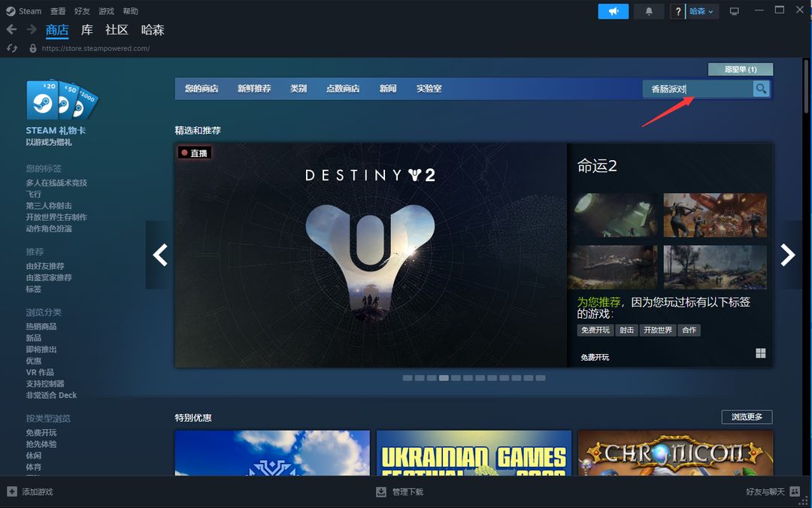
Task: Open the Chronicon special offer
Action: click(675, 452)
